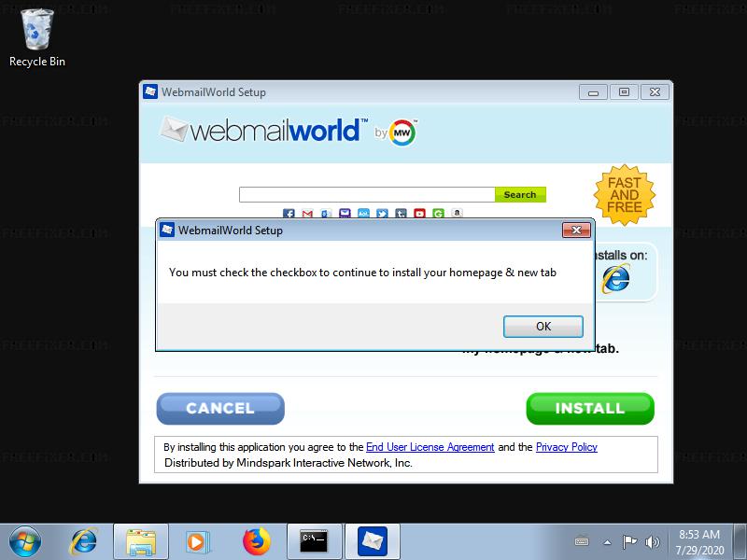Click the blue CANCEL button
This screenshot has height=560, width=747.
point(220,408)
